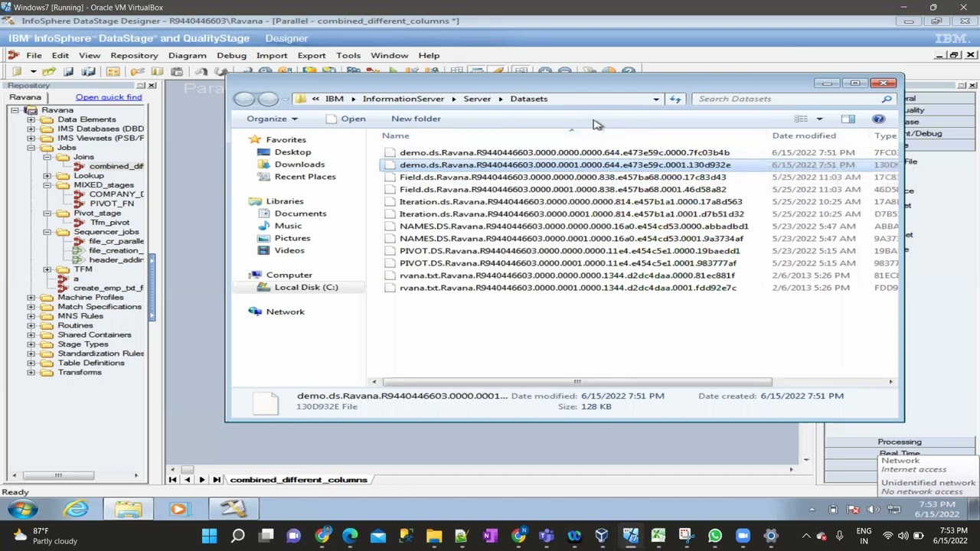Click the Open quick find link

(109, 97)
